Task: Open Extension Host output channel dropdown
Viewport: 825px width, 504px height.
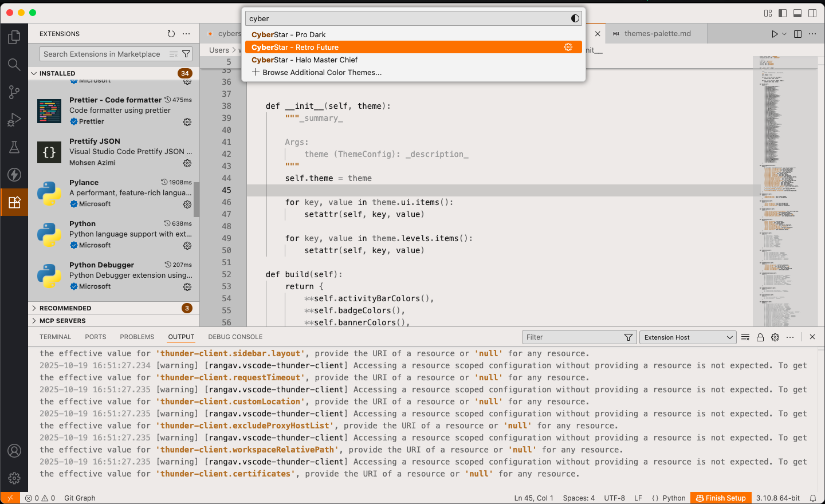Action: point(688,337)
